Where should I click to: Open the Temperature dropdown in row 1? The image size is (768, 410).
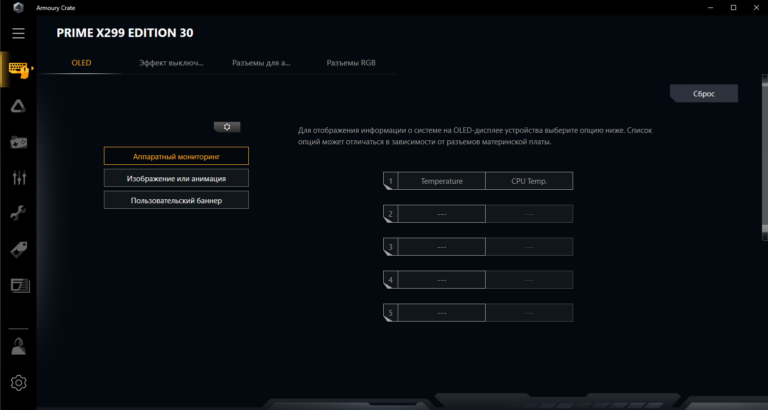(442, 181)
